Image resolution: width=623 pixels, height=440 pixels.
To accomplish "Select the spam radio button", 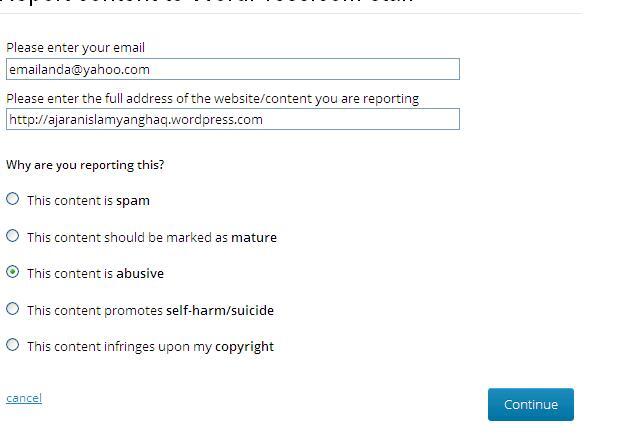I will click(x=13, y=199).
